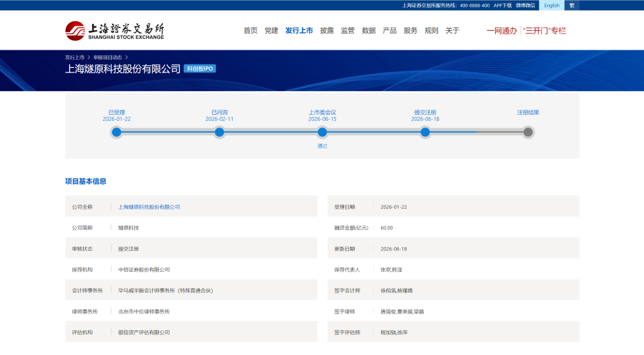Open the APP下载 link
The height and width of the screenshot is (355, 644).
(502, 5)
